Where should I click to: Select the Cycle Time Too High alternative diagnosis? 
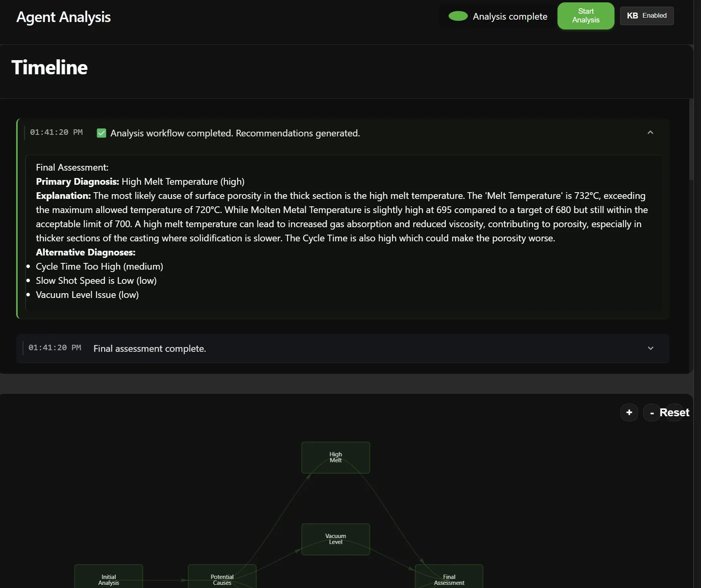pyautogui.click(x=99, y=266)
